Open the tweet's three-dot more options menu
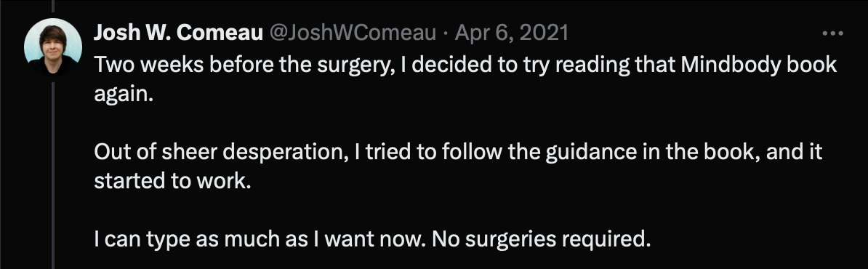 tap(832, 33)
